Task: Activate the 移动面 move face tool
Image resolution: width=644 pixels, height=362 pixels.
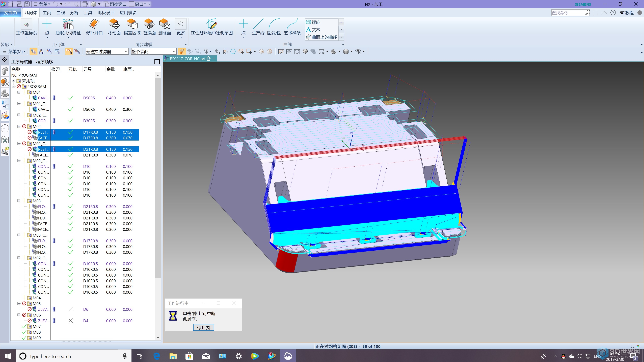Action: pyautogui.click(x=114, y=27)
